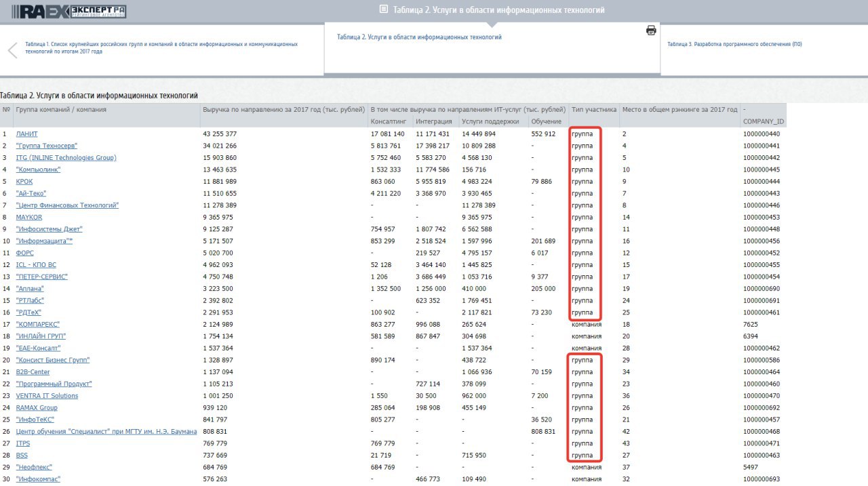868x486 pixels.
Task: Open the "РТЛабс" link
Action: coord(30,300)
